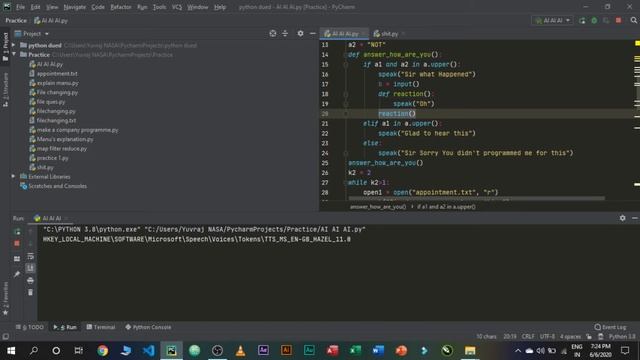
Task: Click the print icon in Run panel
Action: pyautogui.click(x=31, y=280)
